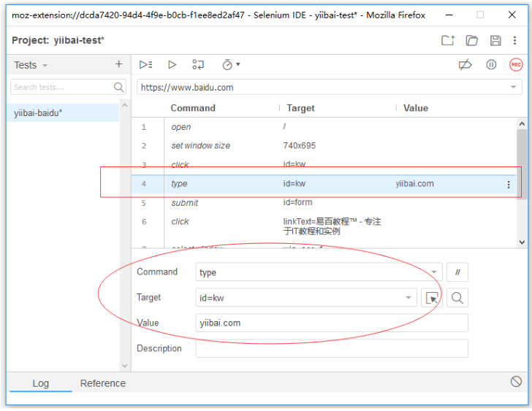Save project with floppy disk icon
532x411 pixels.
495,40
